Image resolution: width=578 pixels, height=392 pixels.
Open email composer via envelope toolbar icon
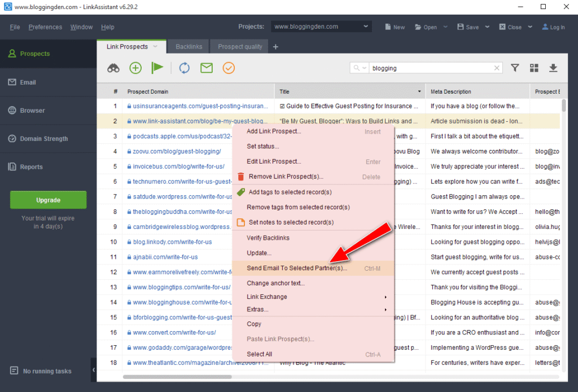tap(206, 68)
